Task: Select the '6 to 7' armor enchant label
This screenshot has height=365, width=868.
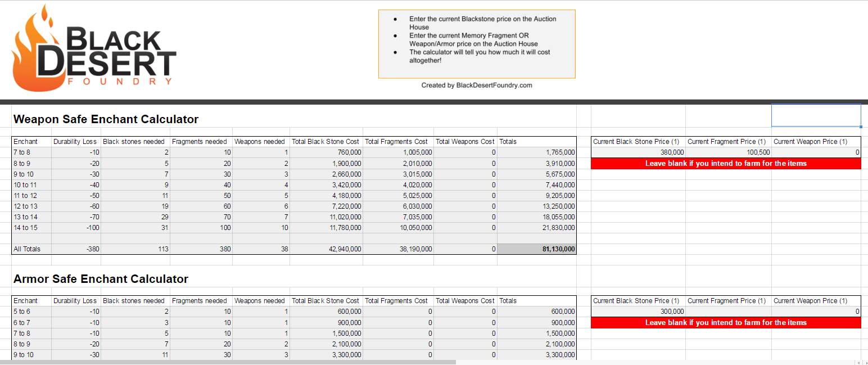Action: (x=31, y=323)
